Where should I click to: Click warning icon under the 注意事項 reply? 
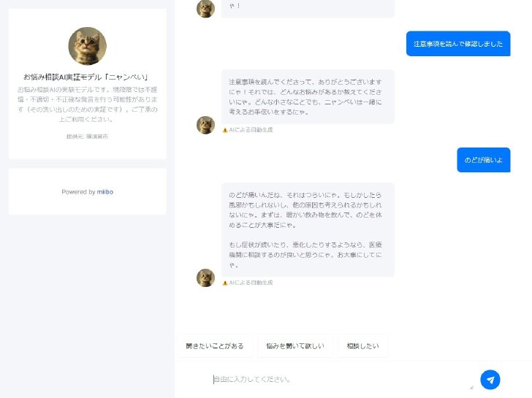coord(225,130)
